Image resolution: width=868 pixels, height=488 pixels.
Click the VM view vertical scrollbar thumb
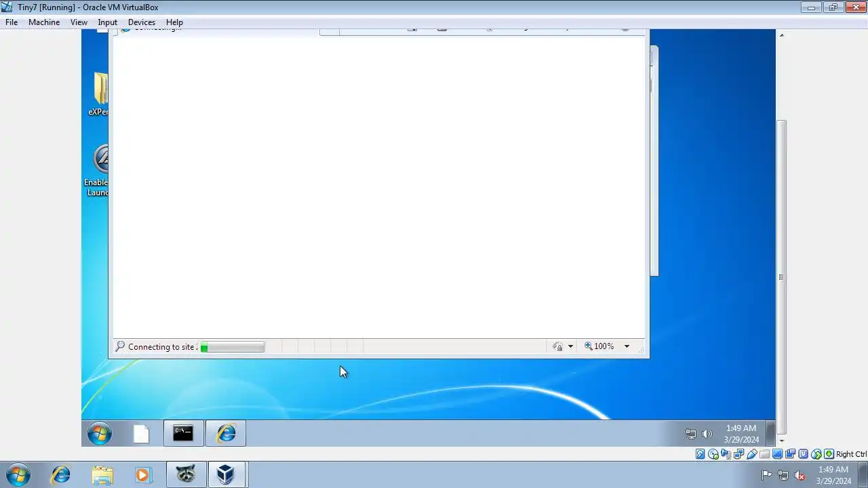tap(781, 277)
